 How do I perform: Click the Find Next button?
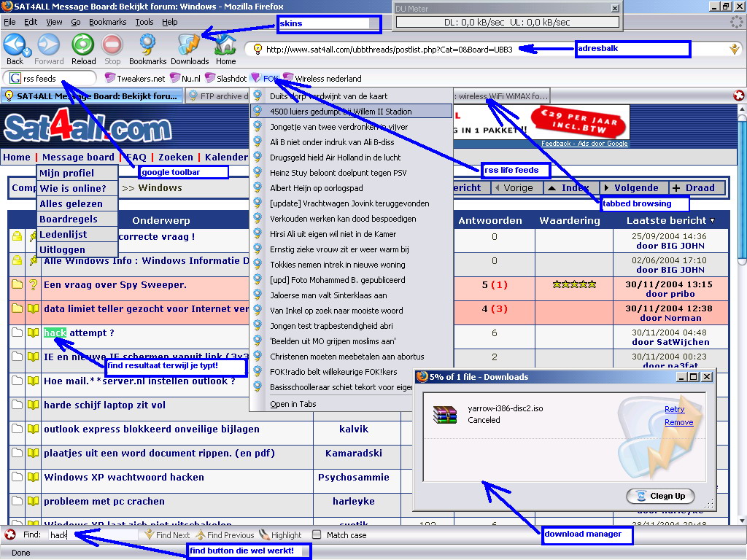tap(167, 534)
